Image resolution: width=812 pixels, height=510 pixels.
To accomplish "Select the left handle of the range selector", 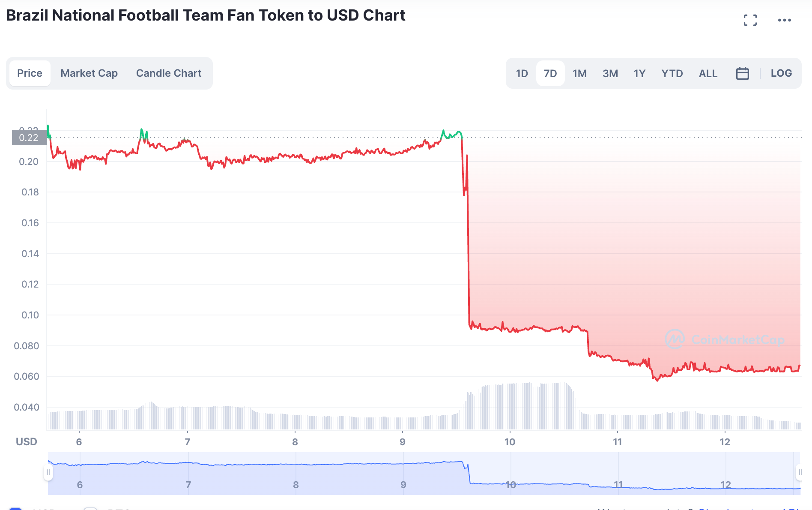I will [x=48, y=471].
